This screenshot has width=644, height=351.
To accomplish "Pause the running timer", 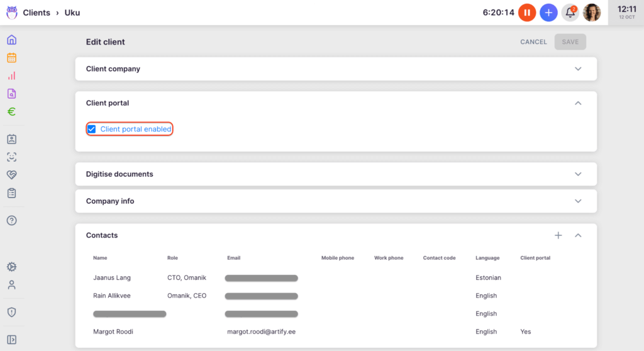I will pyautogui.click(x=527, y=13).
